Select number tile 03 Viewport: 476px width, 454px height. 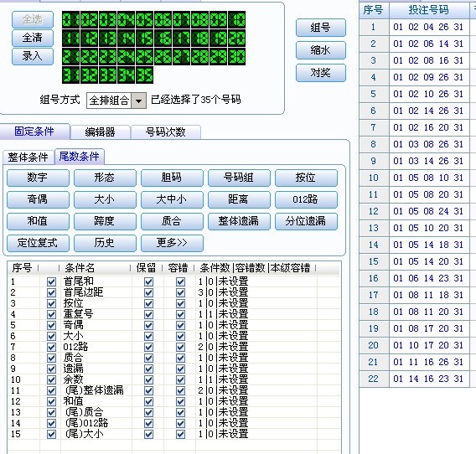(x=108, y=20)
